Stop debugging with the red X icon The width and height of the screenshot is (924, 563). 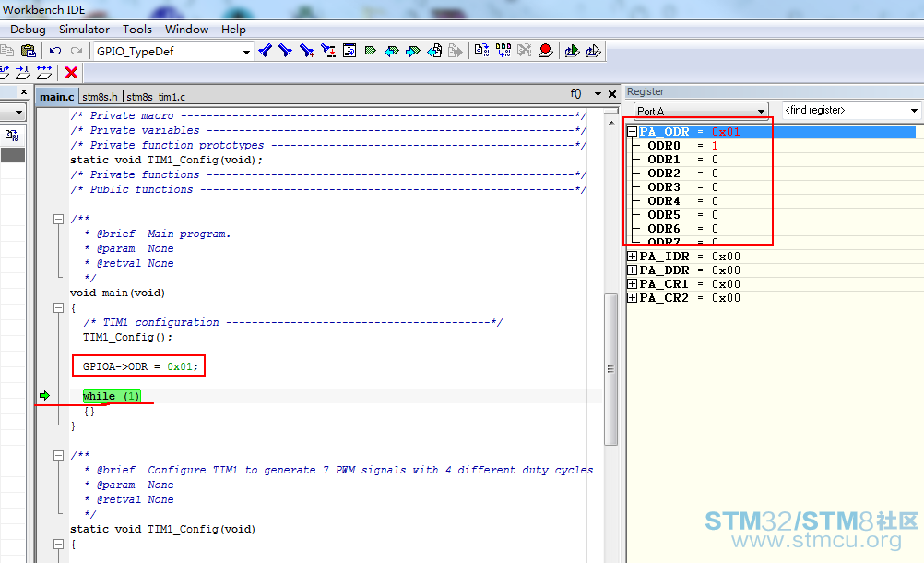coord(71,73)
